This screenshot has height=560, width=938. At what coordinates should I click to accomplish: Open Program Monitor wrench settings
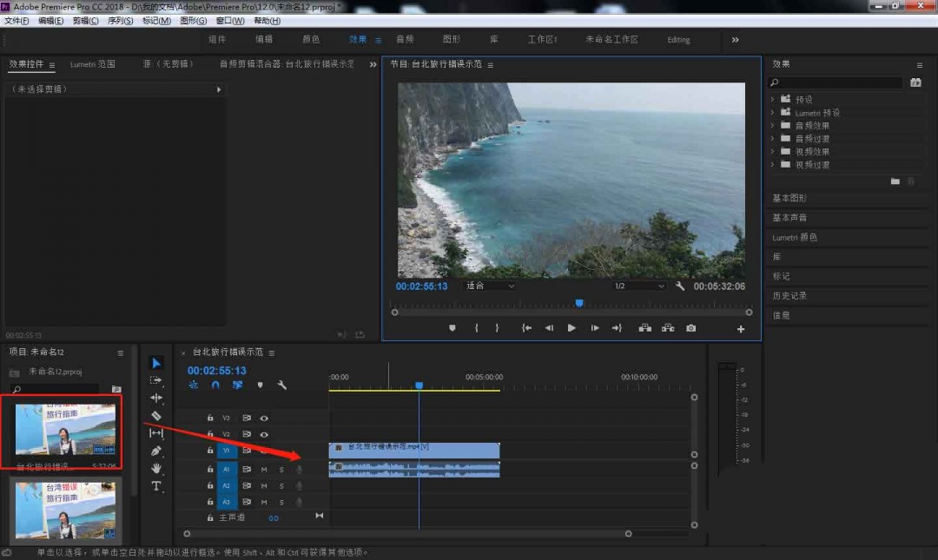680,286
